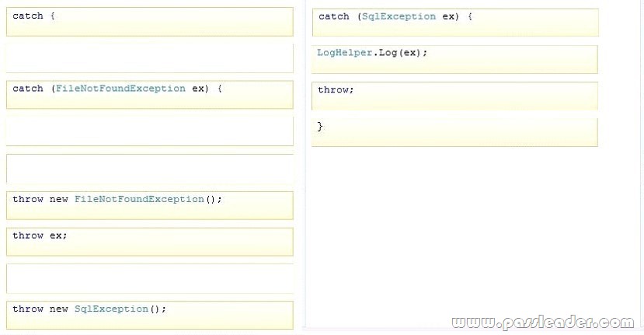Select the "throw new SqlException();" block

(150, 316)
